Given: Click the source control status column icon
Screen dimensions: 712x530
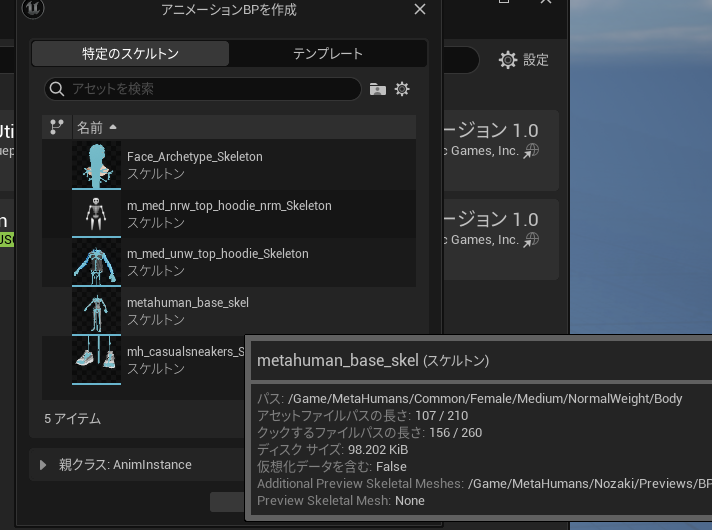Looking at the screenshot, I should (57, 127).
